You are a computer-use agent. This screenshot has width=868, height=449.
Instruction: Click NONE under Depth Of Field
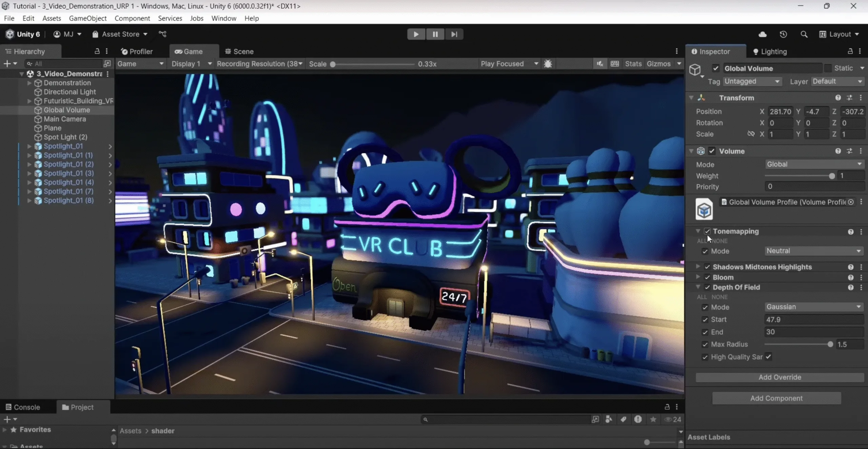[719, 297]
